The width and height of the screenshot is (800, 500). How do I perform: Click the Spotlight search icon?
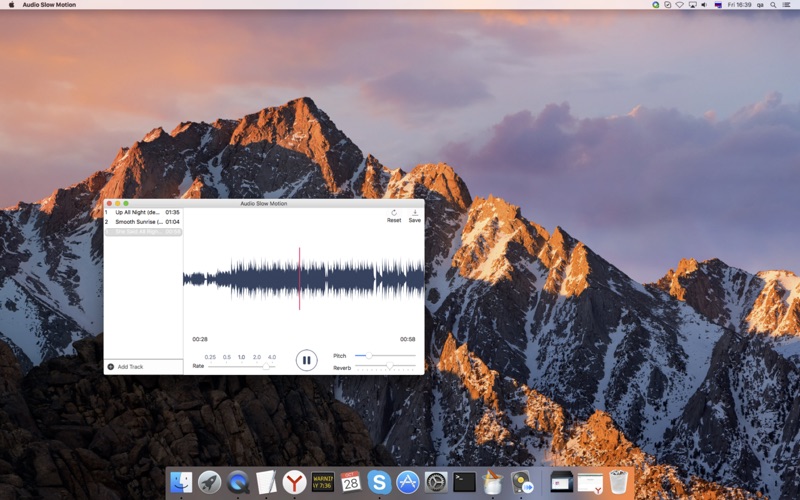click(x=773, y=5)
